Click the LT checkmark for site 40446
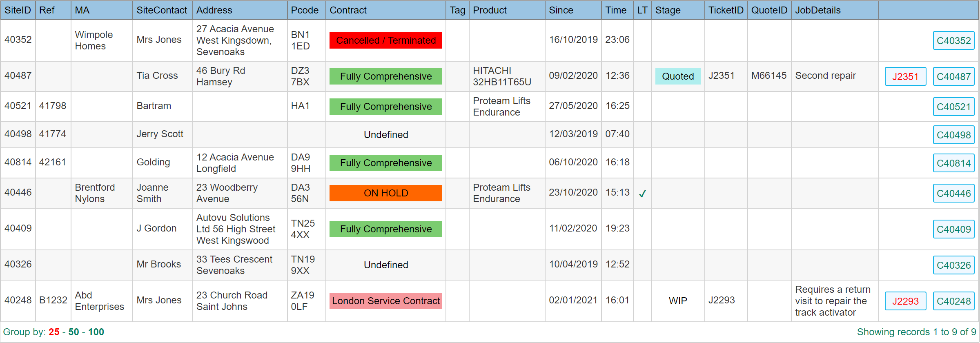This screenshot has height=343, width=980. 642,194
